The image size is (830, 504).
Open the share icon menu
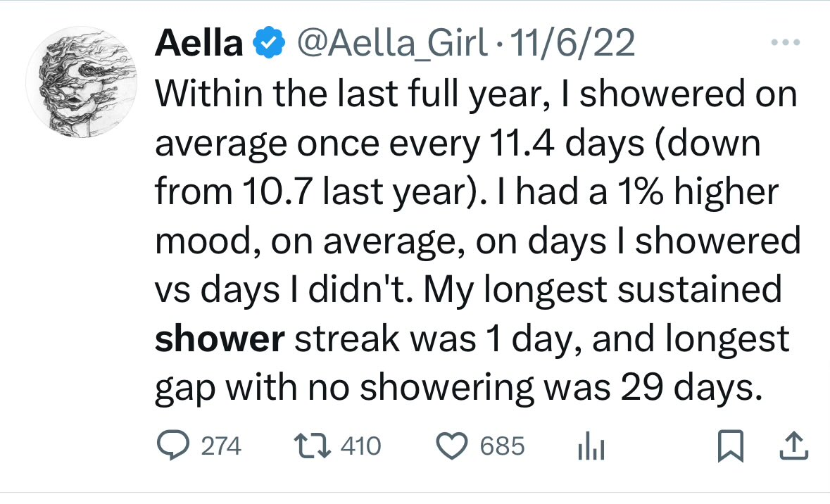(793, 446)
